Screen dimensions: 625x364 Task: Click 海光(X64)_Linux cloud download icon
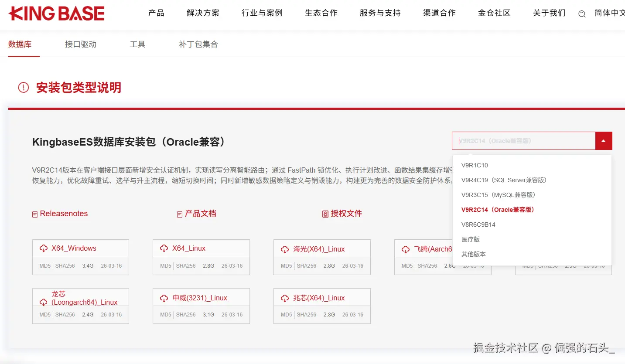(285, 249)
